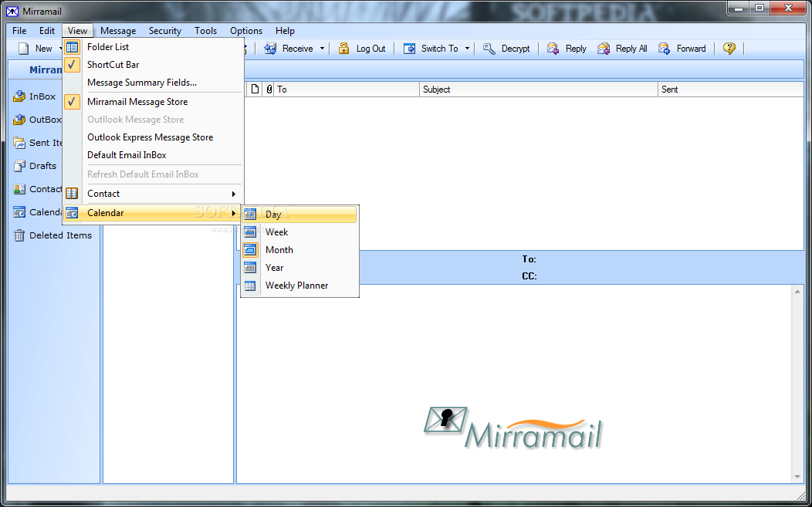Click the Mirramail title bar app icon

coord(12,11)
